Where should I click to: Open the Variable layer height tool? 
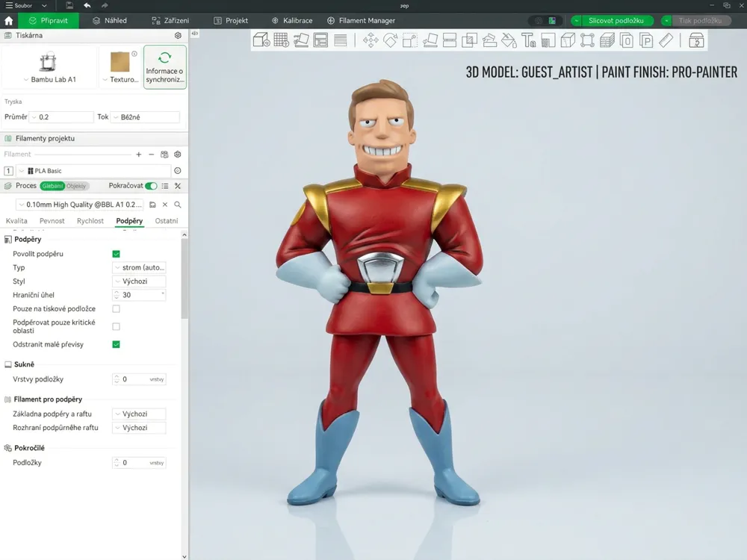tap(341, 40)
